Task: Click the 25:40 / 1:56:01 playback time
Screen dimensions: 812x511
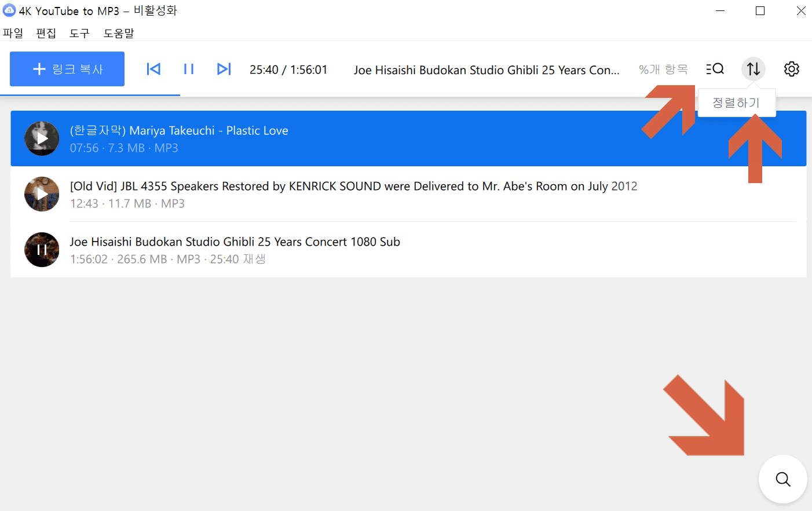Action: tap(288, 70)
